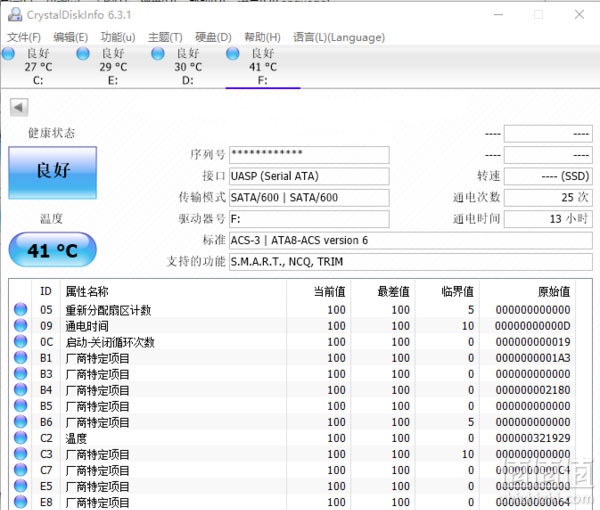
Task: Open the 编辑(E) menu
Action: [x=70, y=37]
